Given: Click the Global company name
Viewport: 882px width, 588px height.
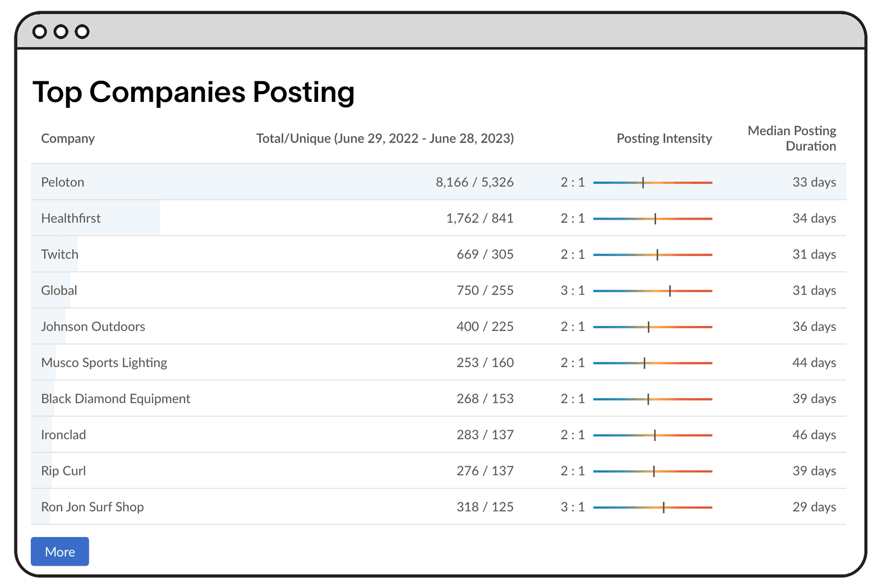Looking at the screenshot, I should (x=59, y=290).
